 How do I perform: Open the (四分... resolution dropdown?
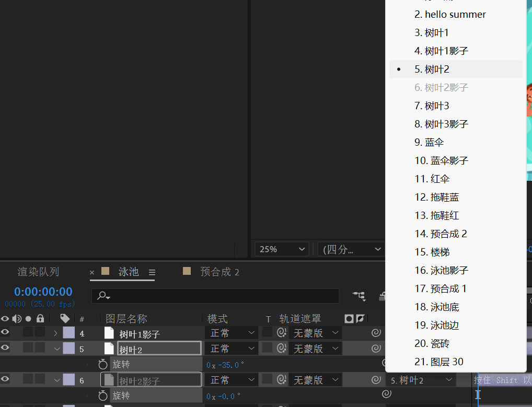pyautogui.click(x=351, y=249)
